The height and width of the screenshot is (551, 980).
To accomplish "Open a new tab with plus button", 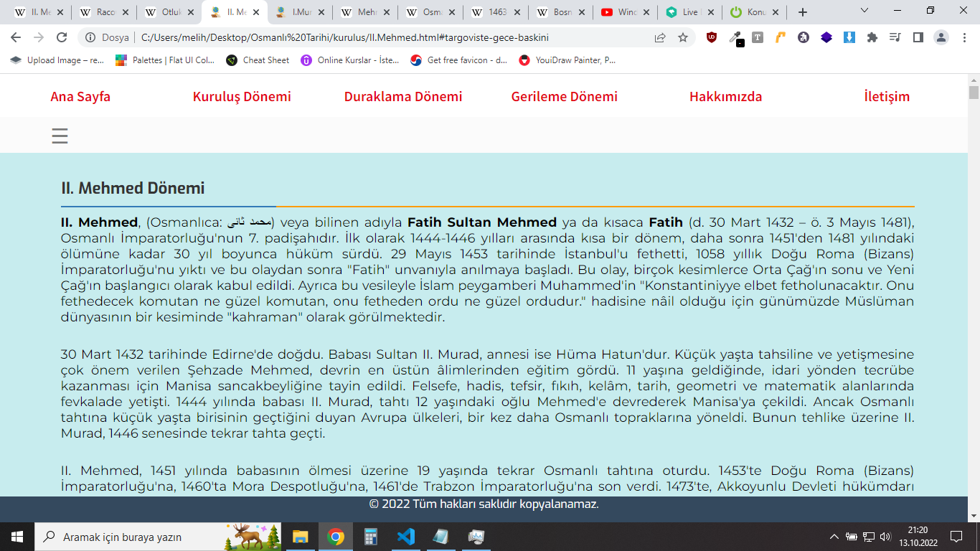I will point(803,12).
